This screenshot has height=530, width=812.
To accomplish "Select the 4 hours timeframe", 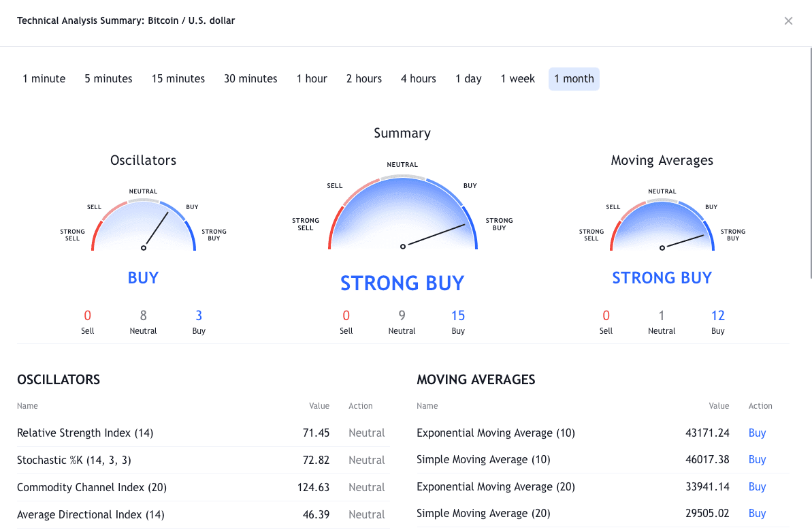I will point(419,79).
